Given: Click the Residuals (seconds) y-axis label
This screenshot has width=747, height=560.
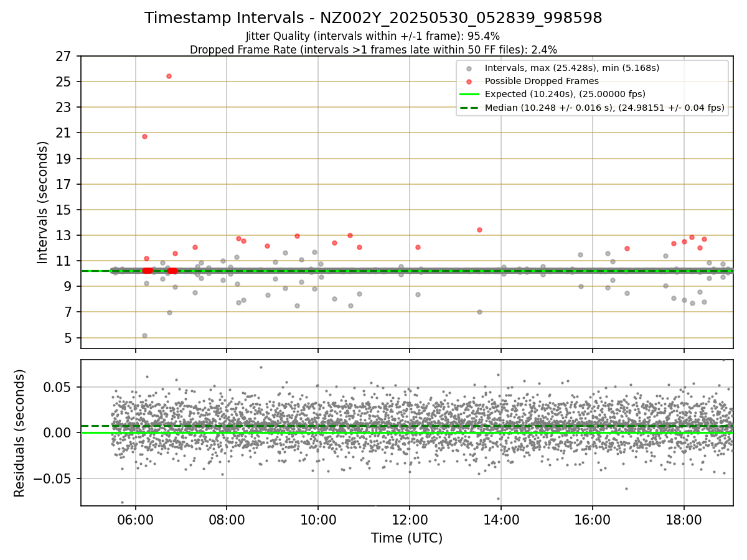Looking at the screenshot, I should [20, 433].
